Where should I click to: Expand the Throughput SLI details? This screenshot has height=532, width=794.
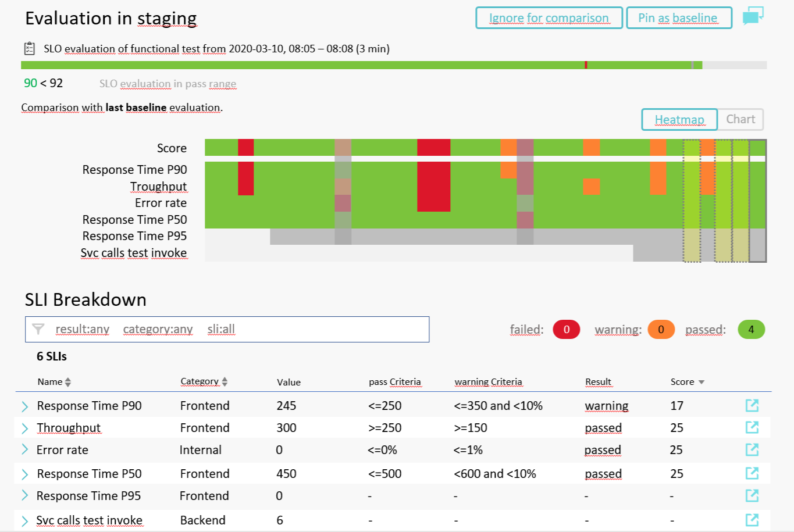(24, 428)
